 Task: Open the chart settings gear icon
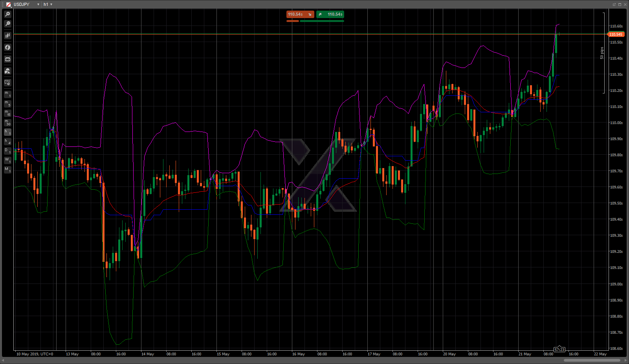[x=7, y=83]
